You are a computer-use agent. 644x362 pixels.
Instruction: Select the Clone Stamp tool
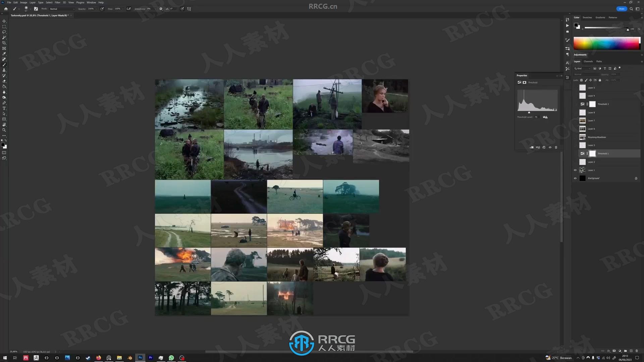pyautogui.click(x=4, y=70)
